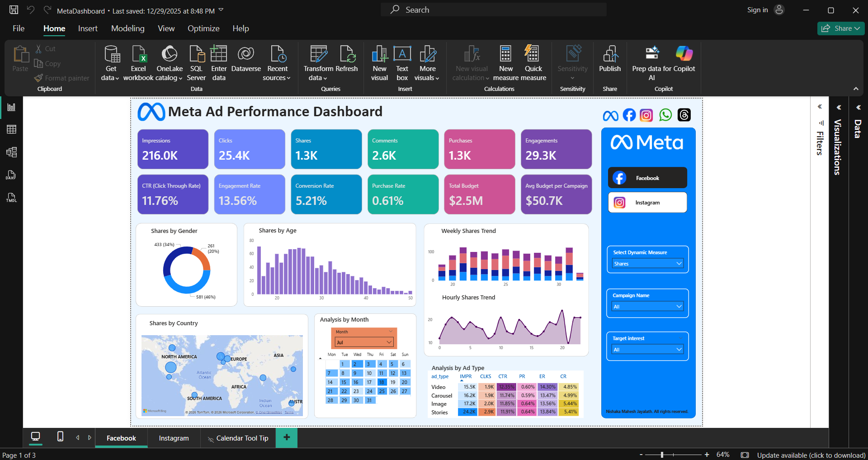Expand the Month dropdown showing Jul

click(x=364, y=342)
